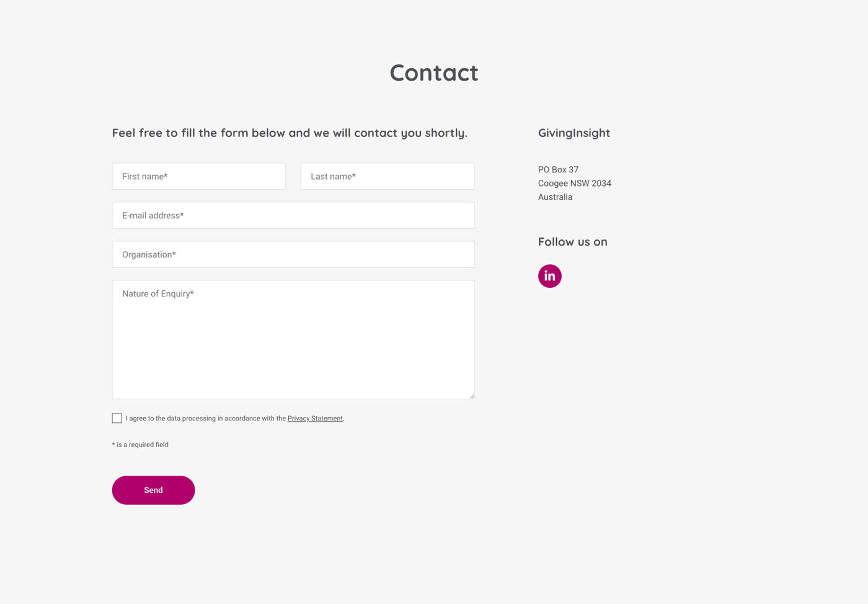This screenshot has height=604, width=868.
Task: Click the 'PO Box 37' address line
Action: tap(558, 169)
